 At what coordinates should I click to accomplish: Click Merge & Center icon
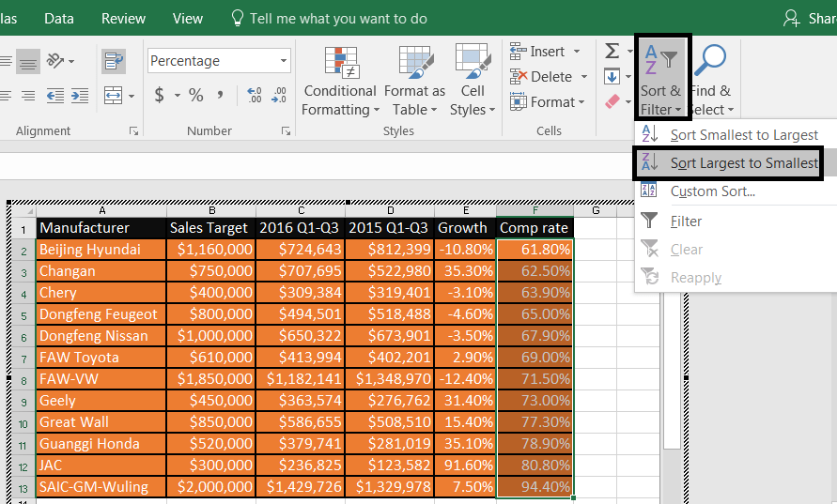pos(113,96)
